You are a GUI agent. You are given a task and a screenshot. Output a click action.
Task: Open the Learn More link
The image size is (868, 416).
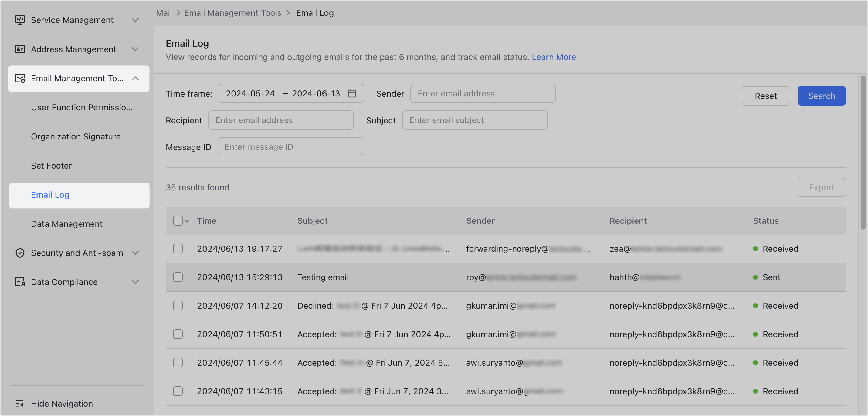[x=554, y=57]
